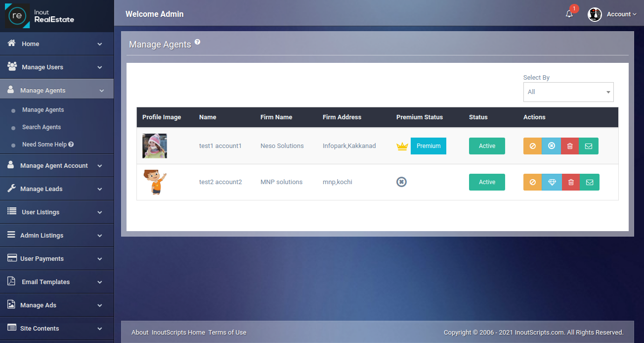The height and width of the screenshot is (343, 644).
Task: Open test2 account2's profile image
Action: tap(155, 182)
